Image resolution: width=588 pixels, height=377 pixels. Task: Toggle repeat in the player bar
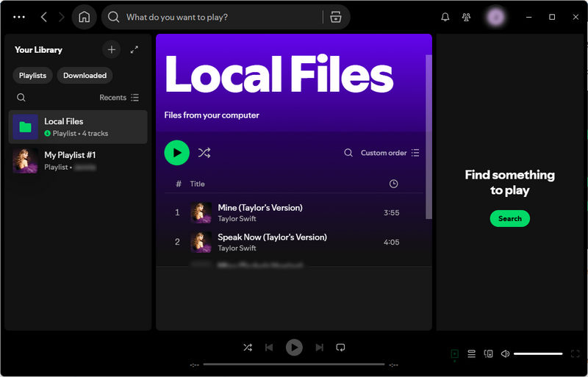click(340, 348)
